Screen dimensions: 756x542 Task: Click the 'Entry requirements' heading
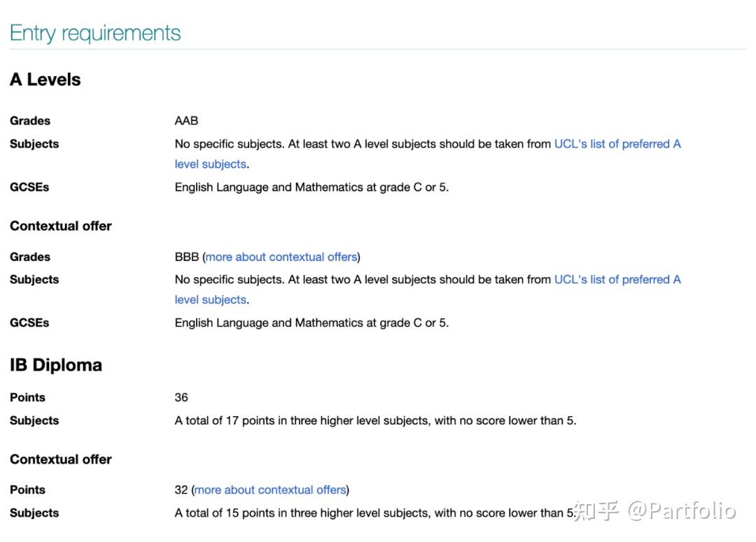[95, 33]
